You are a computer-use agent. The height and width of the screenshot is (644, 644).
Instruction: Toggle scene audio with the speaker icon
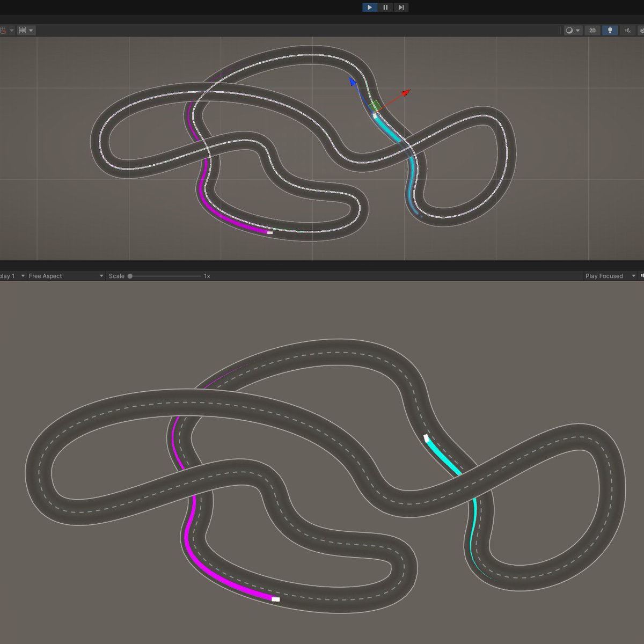pos(627,31)
